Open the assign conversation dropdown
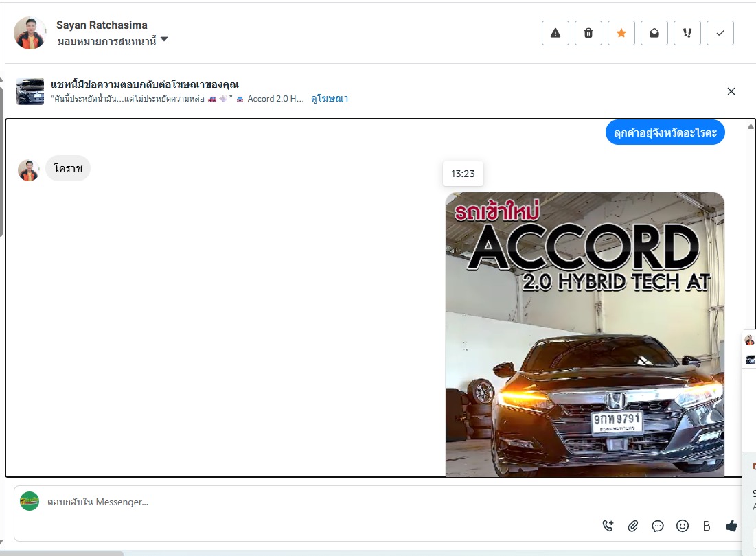 click(x=113, y=41)
